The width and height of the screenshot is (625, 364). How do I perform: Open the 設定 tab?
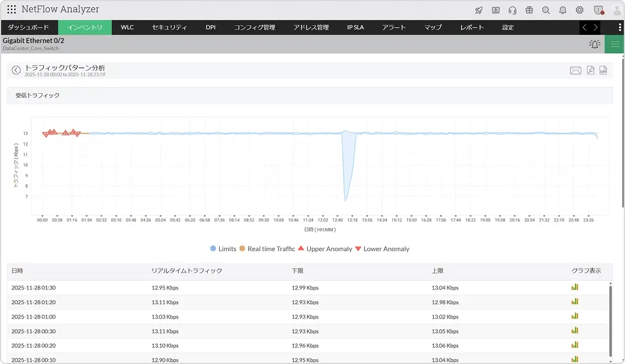pyautogui.click(x=508, y=27)
